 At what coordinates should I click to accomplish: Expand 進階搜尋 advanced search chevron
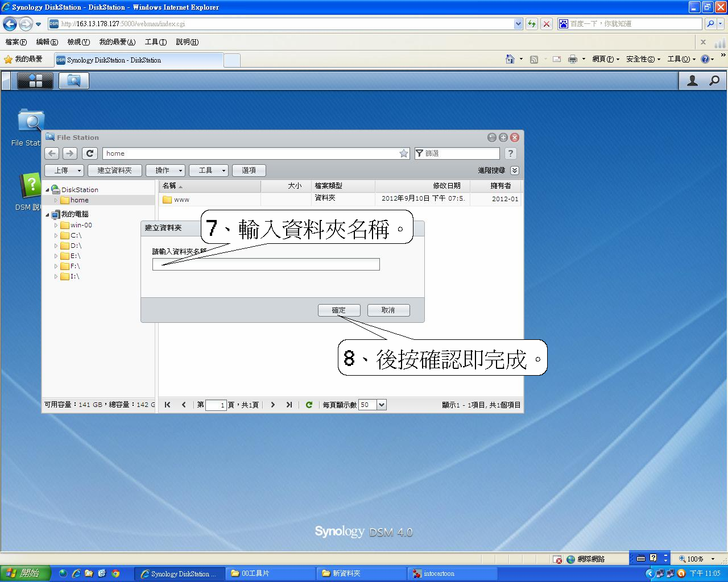pos(515,171)
